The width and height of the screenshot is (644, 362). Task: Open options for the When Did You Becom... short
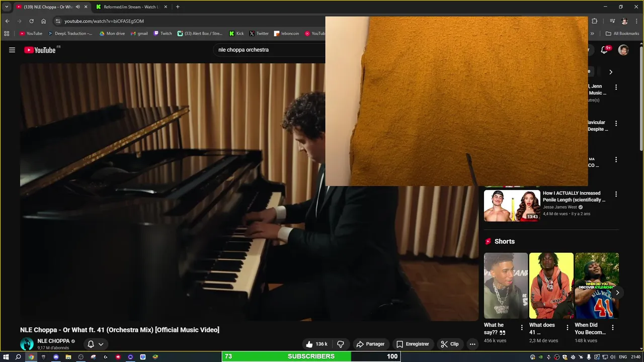pyautogui.click(x=613, y=328)
